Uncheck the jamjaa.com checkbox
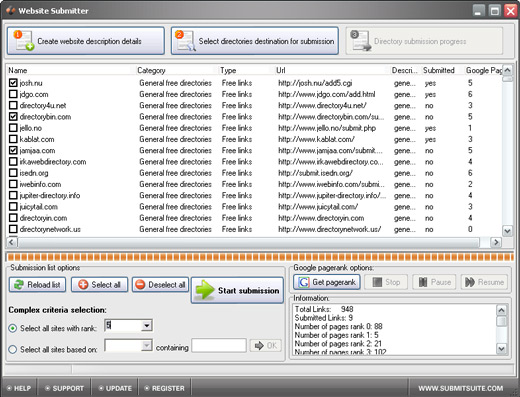Image resolution: width=520 pixels, height=397 pixels. (13, 150)
